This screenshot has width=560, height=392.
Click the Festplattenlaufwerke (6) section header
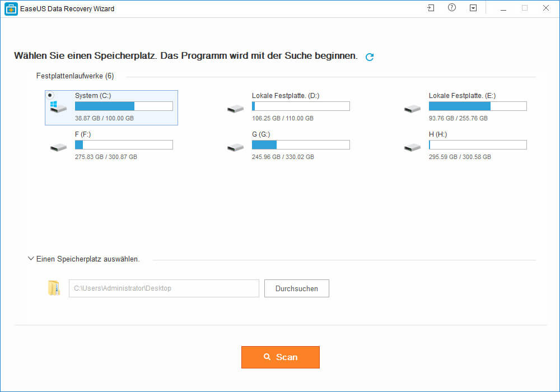point(75,76)
